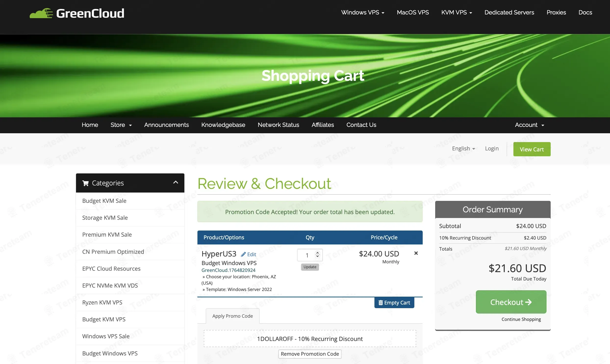This screenshot has width=610, height=364.
Task: Open EPYC Cloud Resources category
Action: (x=130, y=268)
